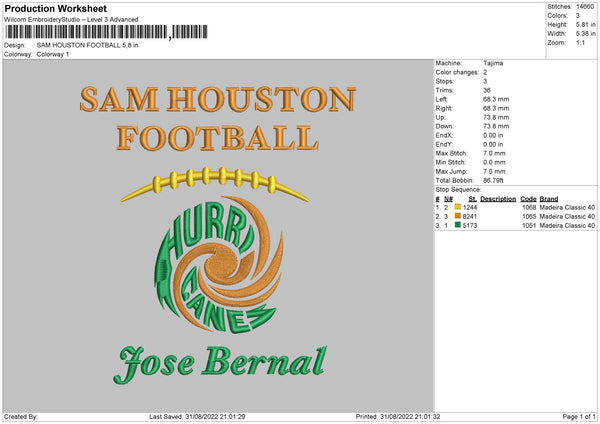Click code 1068 in the stop sequence
The width and height of the screenshot is (600, 424).
pyautogui.click(x=529, y=207)
